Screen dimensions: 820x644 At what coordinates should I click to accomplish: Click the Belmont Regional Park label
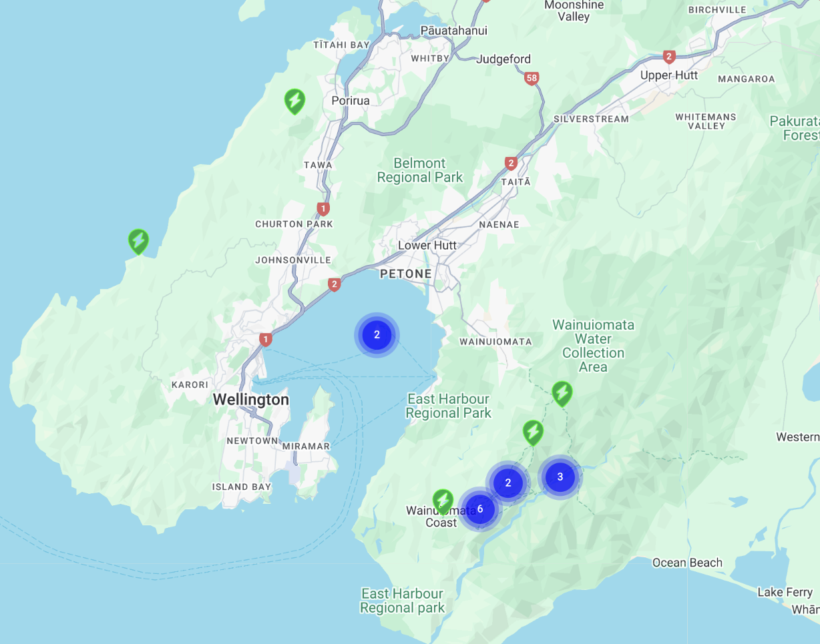420,170
